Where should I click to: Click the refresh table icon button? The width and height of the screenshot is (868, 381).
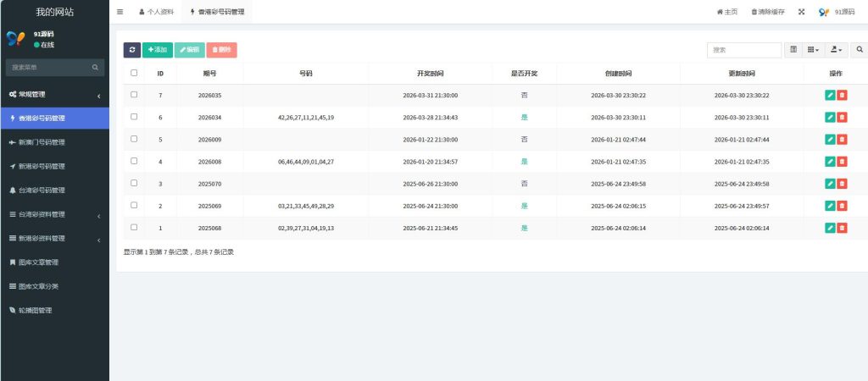(131, 50)
